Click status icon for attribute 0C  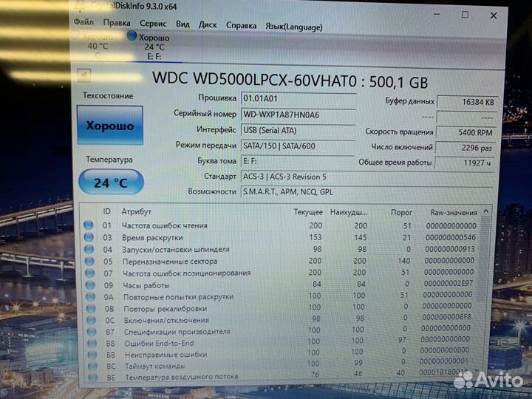point(92,320)
